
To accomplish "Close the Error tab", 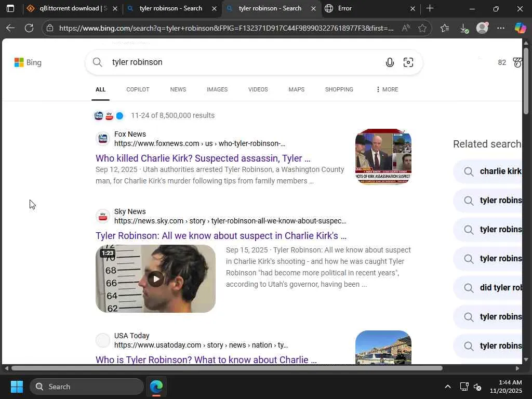I will tap(413, 8).
